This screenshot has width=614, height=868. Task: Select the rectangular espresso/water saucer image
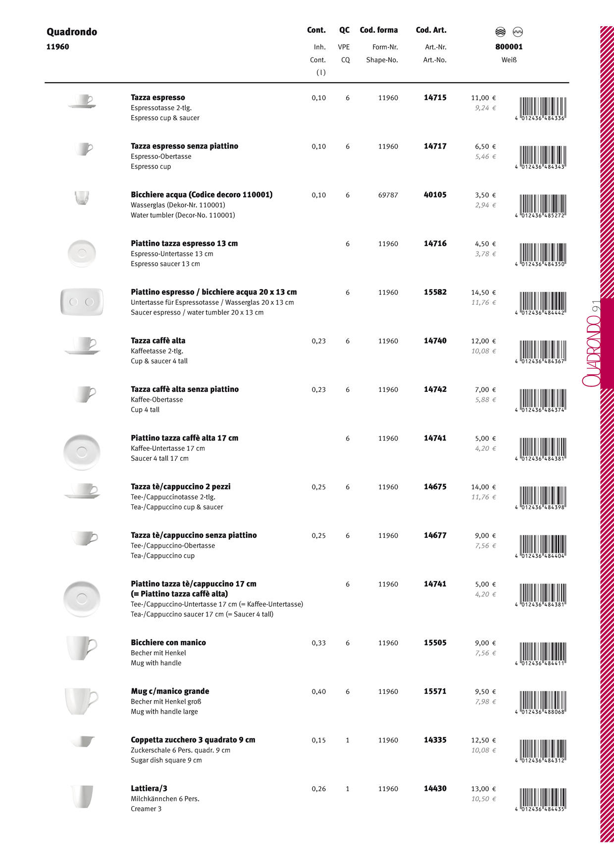pyautogui.click(x=82, y=302)
